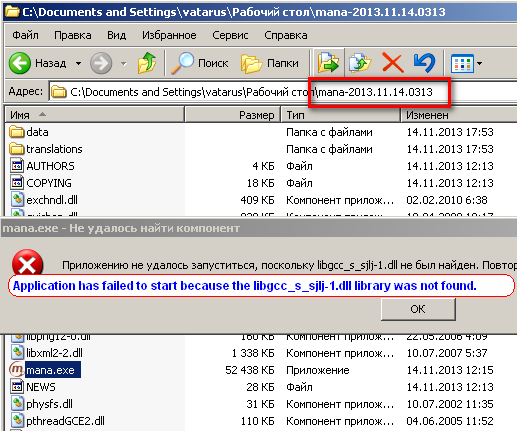517x431 pixels.
Task: Click the pthreadGCE2.dll file name
Action: coord(65,421)
